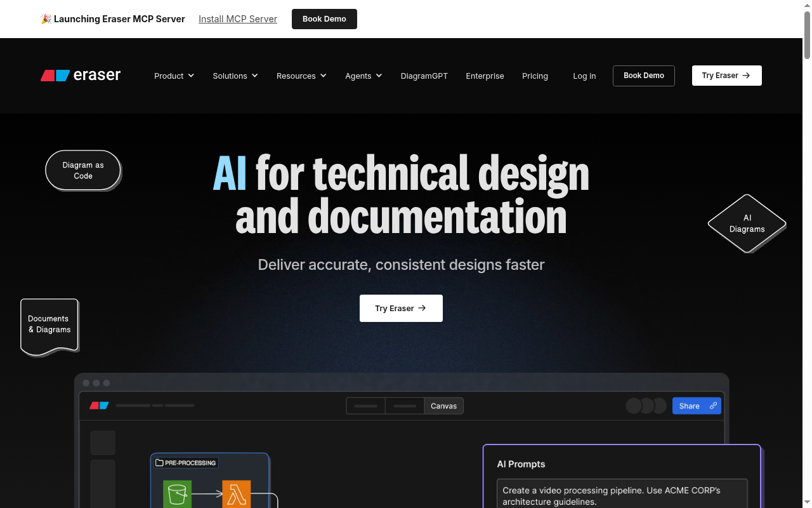812x508 pixels.
Task: Click the party popper emoji in banner
Action: coord(46,19)
